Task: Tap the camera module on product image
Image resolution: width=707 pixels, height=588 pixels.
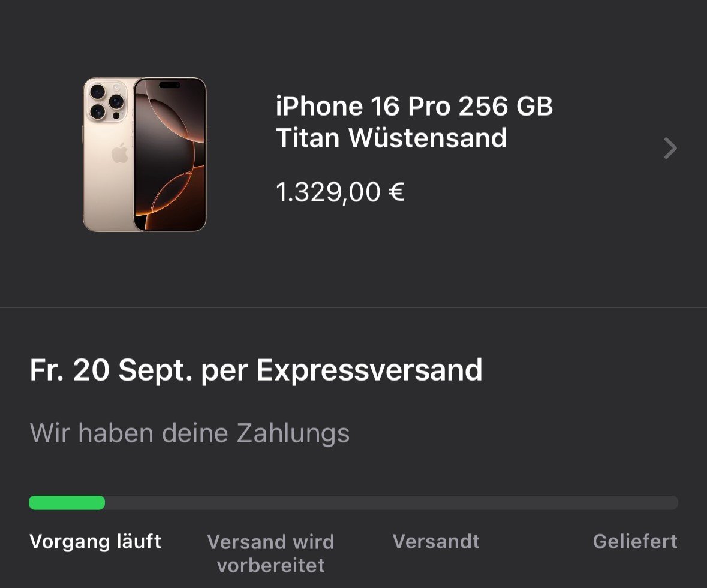Action: pyautogui.click(x=108, y=101)
